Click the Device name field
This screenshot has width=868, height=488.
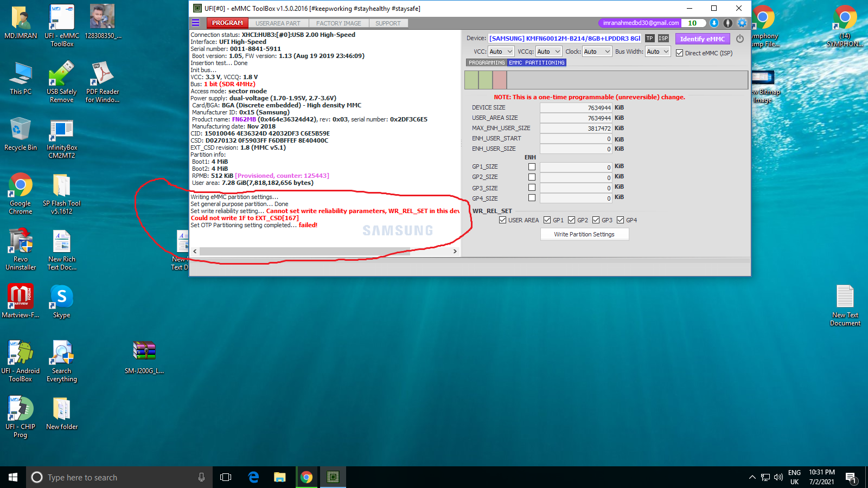pos(565,38)
